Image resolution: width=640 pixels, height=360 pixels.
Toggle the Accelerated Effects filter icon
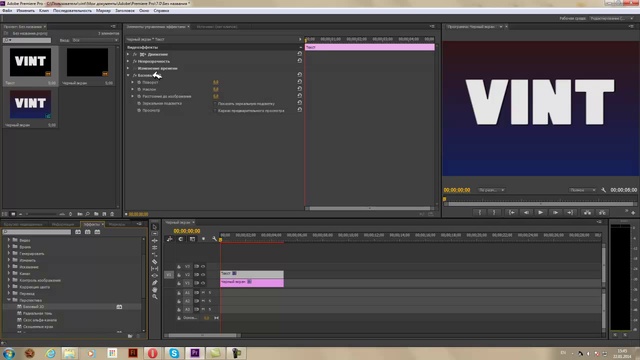click(x=78, y=232)
